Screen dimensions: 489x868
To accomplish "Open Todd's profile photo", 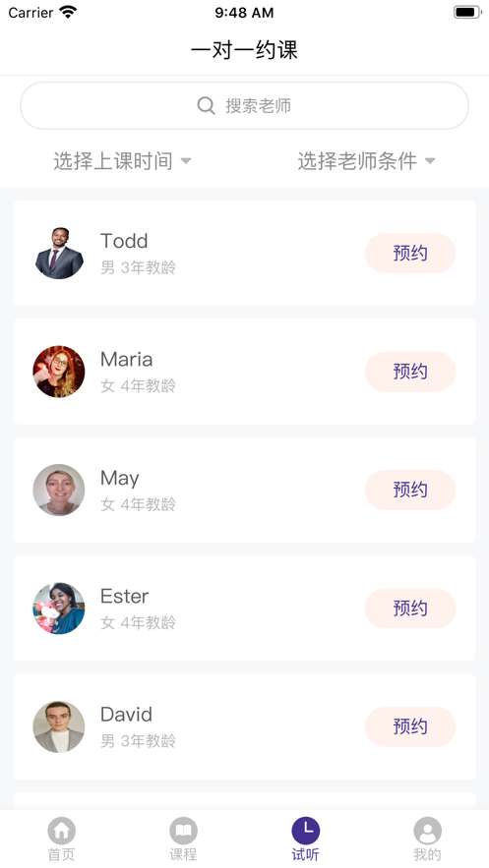I will click(59, 253).
